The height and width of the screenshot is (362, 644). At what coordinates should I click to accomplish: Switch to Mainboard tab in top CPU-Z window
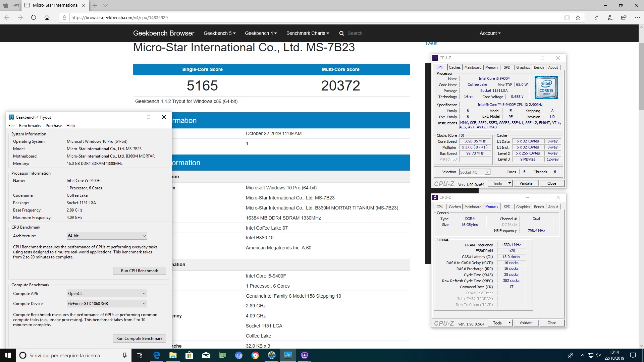click(x=473, y=67)
